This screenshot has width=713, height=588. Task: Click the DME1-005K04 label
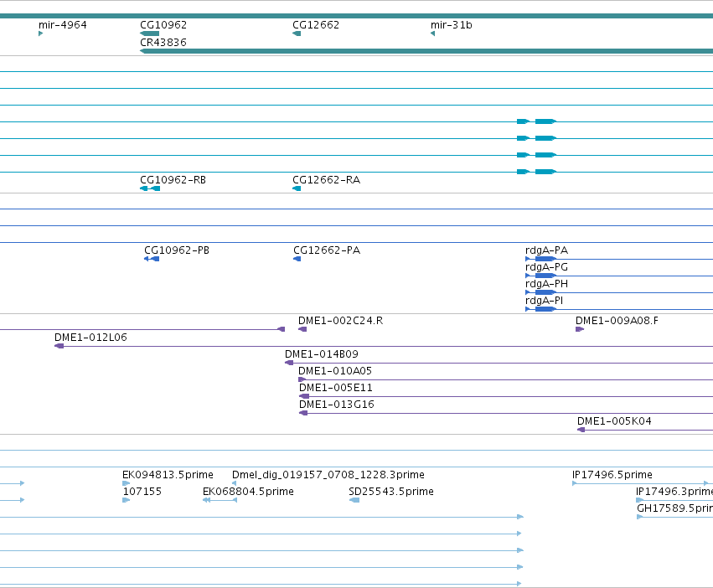[614, 421]
